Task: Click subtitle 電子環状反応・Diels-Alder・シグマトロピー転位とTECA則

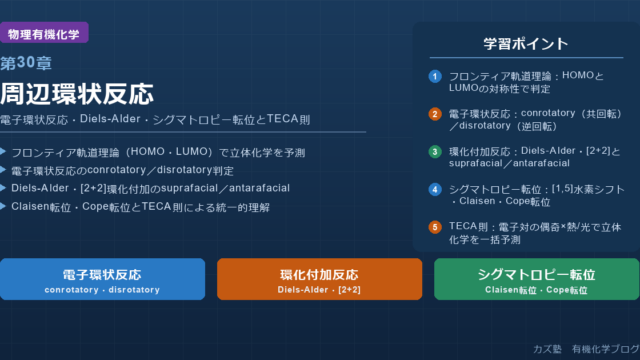Action: [155, 120]
